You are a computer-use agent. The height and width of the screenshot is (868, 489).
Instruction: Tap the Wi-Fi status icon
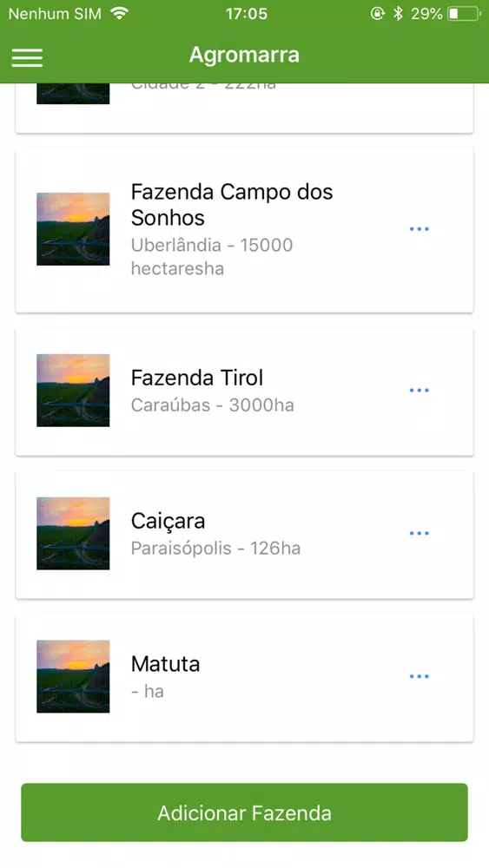point(119,13)
